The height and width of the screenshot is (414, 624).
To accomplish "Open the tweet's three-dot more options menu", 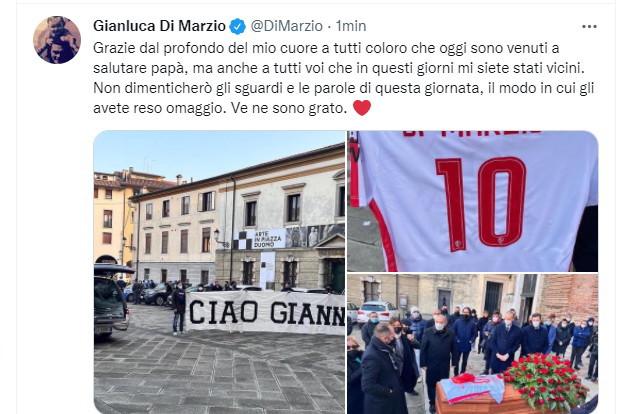I will point(589,27).
